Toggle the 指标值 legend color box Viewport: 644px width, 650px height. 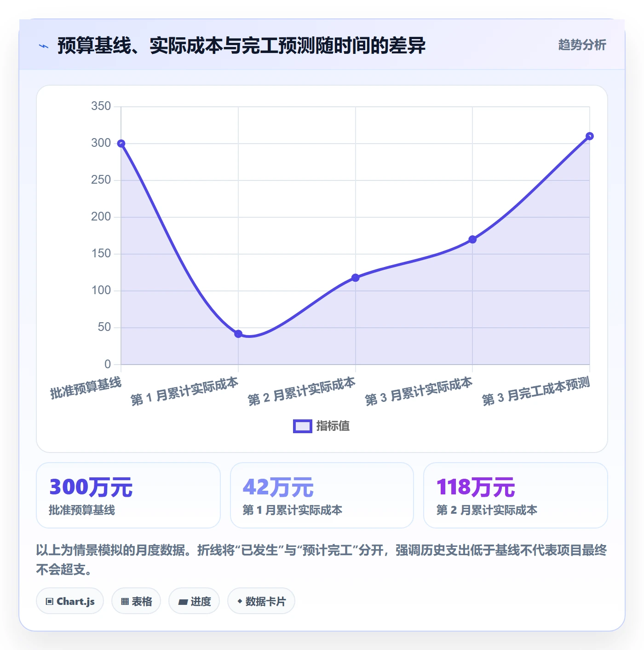[302, 426]
